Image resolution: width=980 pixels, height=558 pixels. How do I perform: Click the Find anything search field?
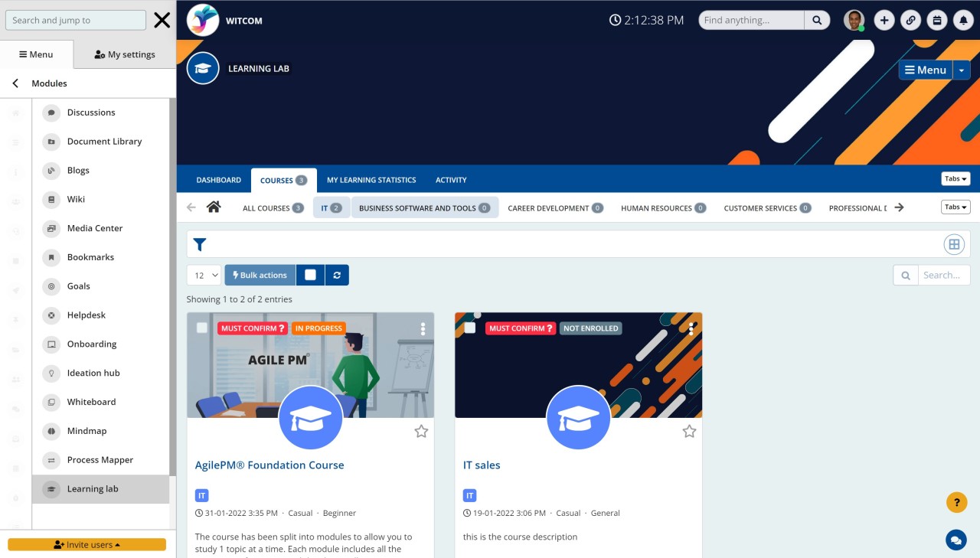tap(751, 21)
